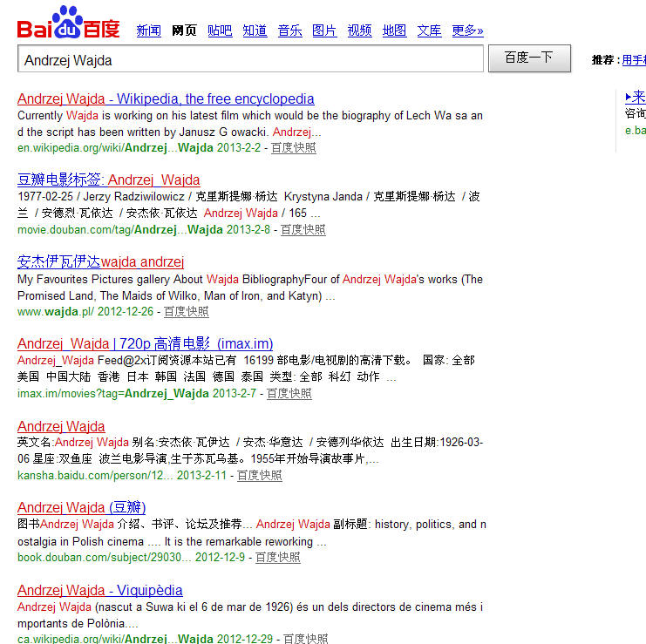The height and width of the screenshot is (644, 646).
Task: Click the 百度一下 search button
Action: pos(529,58)
